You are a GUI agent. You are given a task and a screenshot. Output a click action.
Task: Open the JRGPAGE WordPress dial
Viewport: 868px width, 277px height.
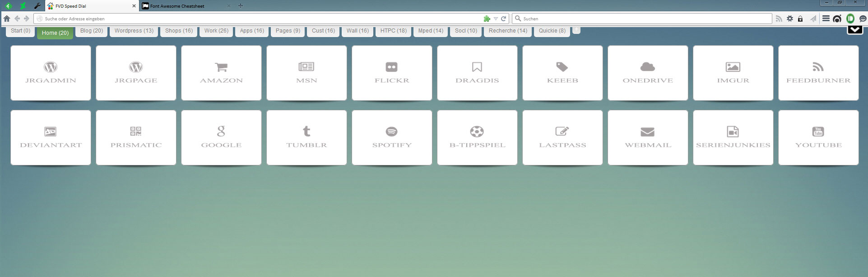136,73
